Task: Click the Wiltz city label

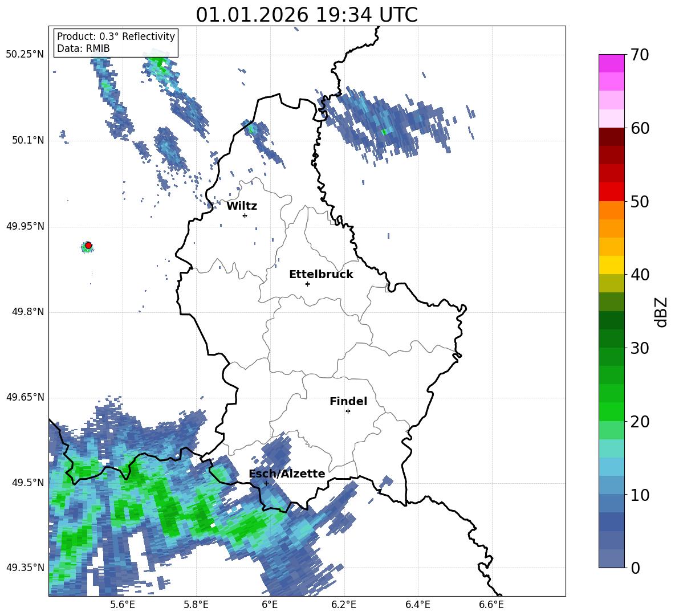Action: [x=242, y=206]
